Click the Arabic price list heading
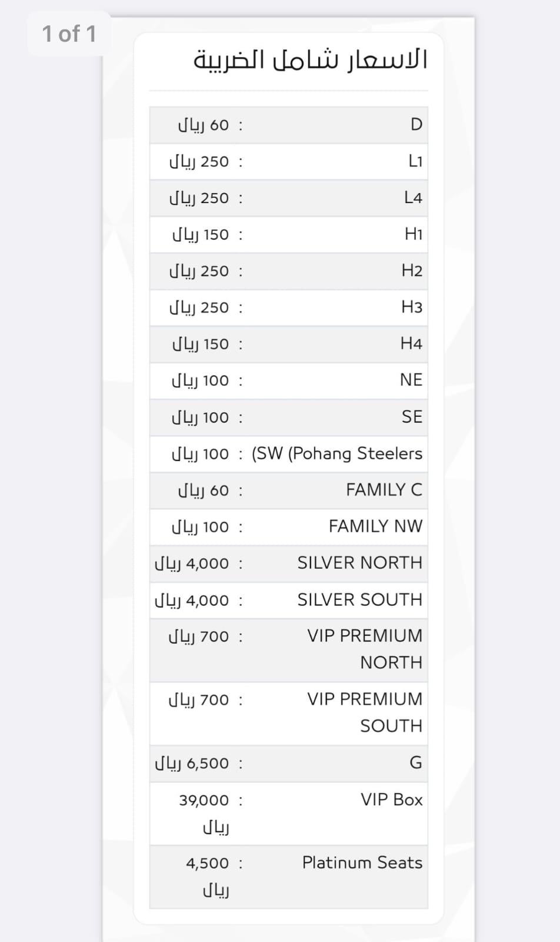This screenshot has height=942, width=560. pyautogui.click(x=310, y=61)
